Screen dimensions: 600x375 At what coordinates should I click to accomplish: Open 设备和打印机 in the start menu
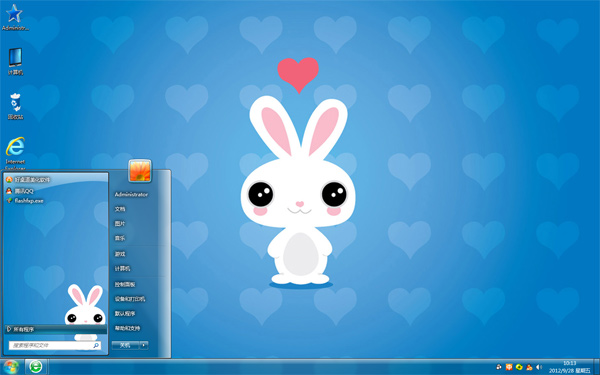(x=130, y=299)
